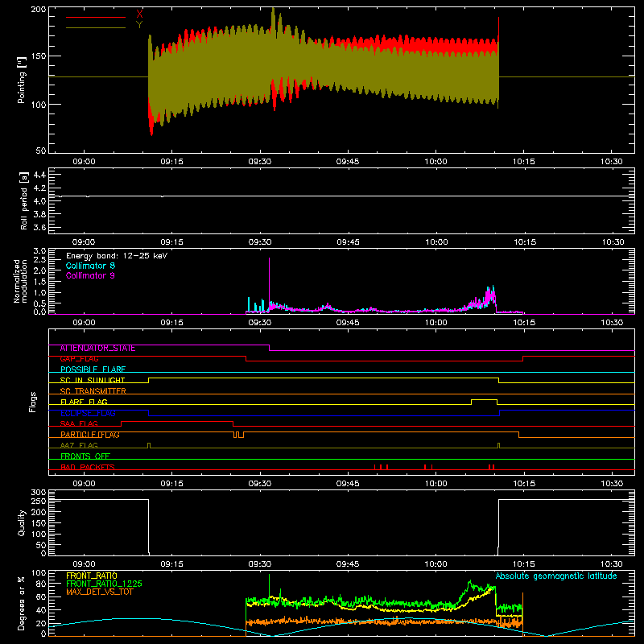This screenshot has width=644, height=644.
Task: Click the '4.4' tick on Roll period axis
Action: pos(39,175)
